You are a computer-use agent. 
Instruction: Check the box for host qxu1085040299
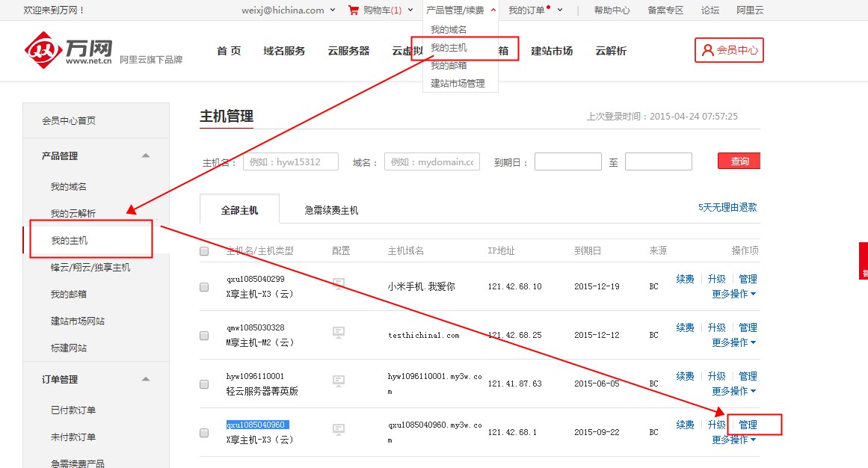click(x=204, y=287)
